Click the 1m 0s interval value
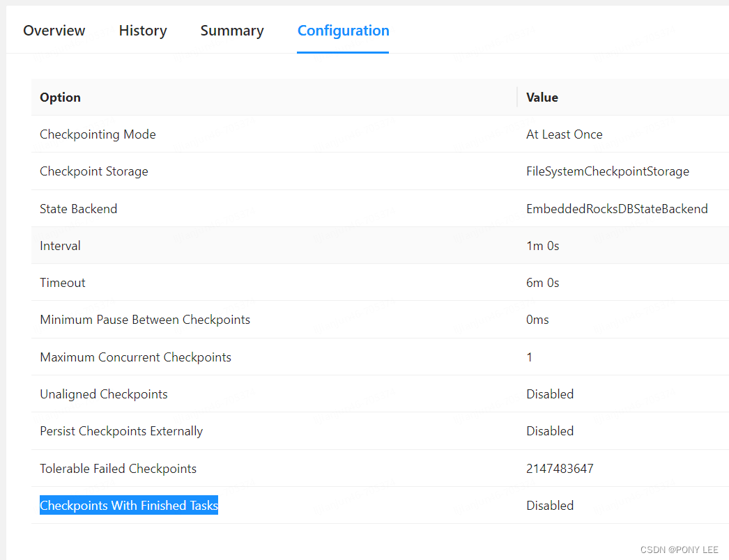This screenshot has width=729, height=560. (542, 245)
